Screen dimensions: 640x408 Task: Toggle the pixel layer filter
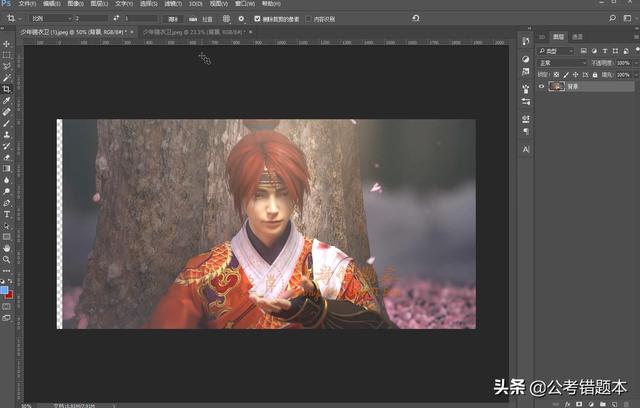click(584, 51)
